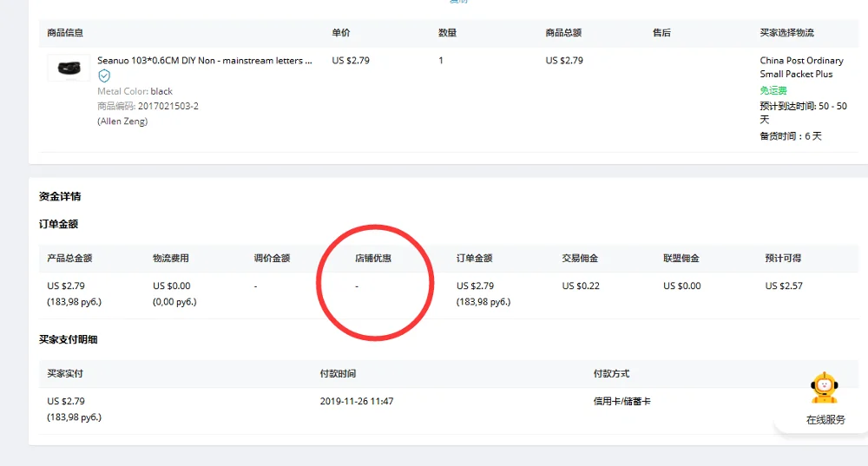The width and height of the screenshot is (868, 466).
Task: Click the 售后 column header
Action: (x=661, y=33)
